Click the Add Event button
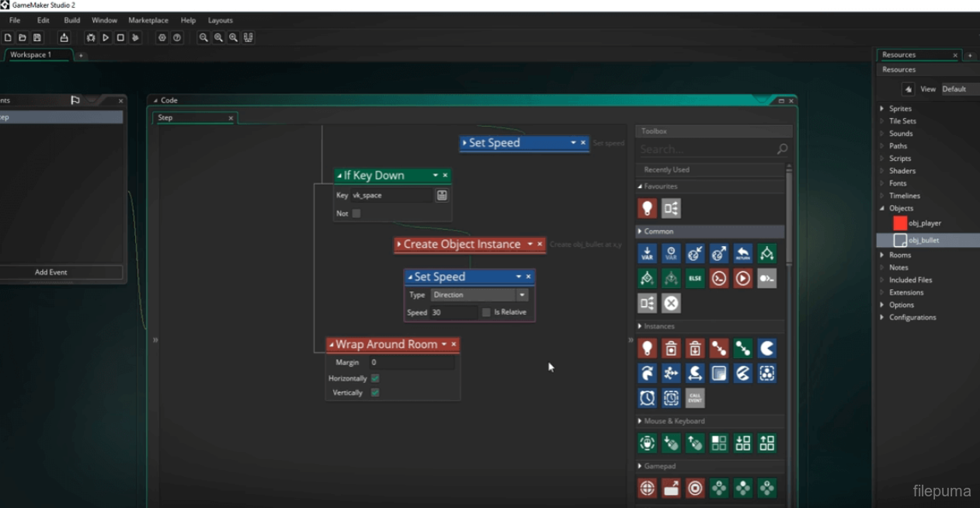The image size is (980, 508). pos(51,273)
